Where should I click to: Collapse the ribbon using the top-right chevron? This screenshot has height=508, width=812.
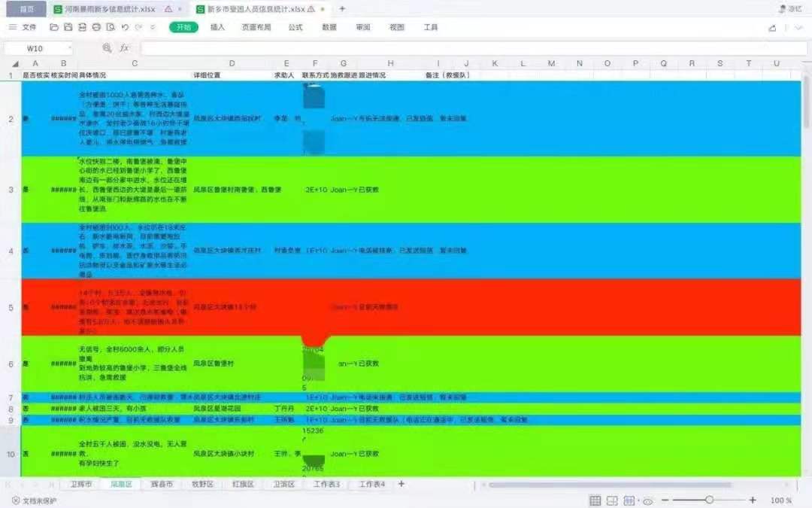798,27
